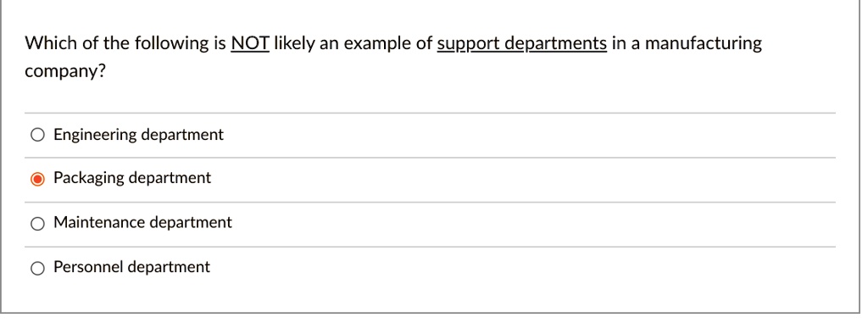Click 'Which of the following' question start
The width and height of the screenshot is (868, 323).
point(116,43)
